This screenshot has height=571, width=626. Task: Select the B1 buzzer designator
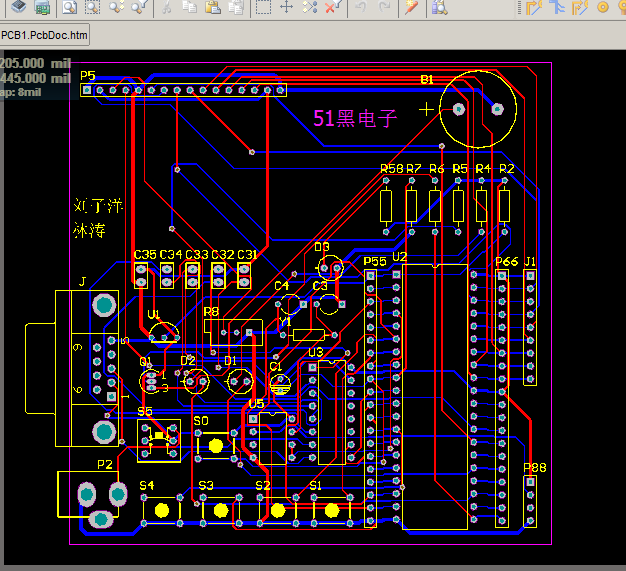tap(427, 79)
